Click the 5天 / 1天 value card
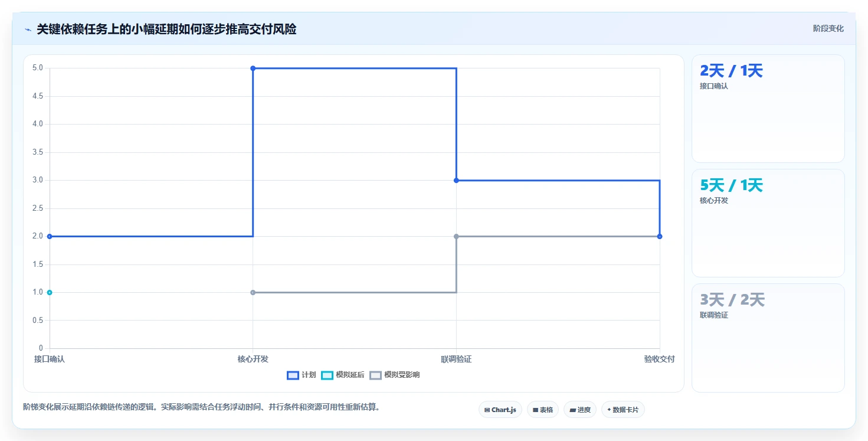Screen dimensions: 868x441 tap(768, 223)
